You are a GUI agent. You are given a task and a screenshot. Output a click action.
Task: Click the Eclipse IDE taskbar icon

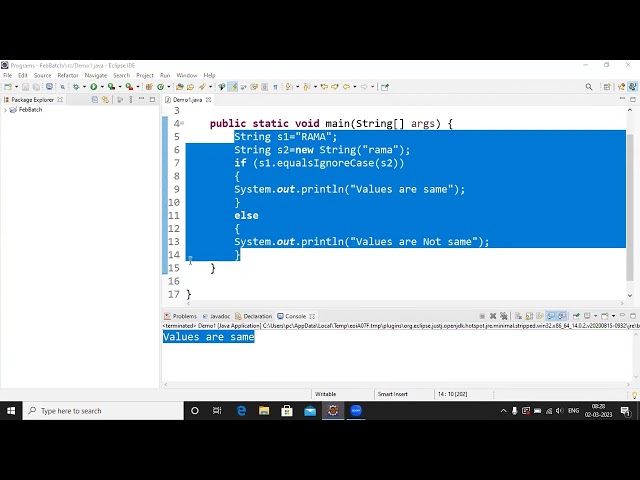coord(333,410)
